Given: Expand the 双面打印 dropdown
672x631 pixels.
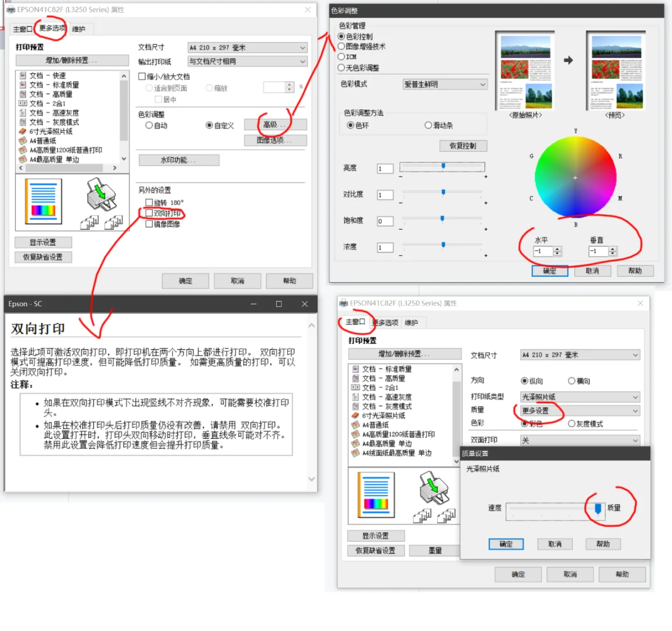Looking at the screenshot, I should [580, 440].
